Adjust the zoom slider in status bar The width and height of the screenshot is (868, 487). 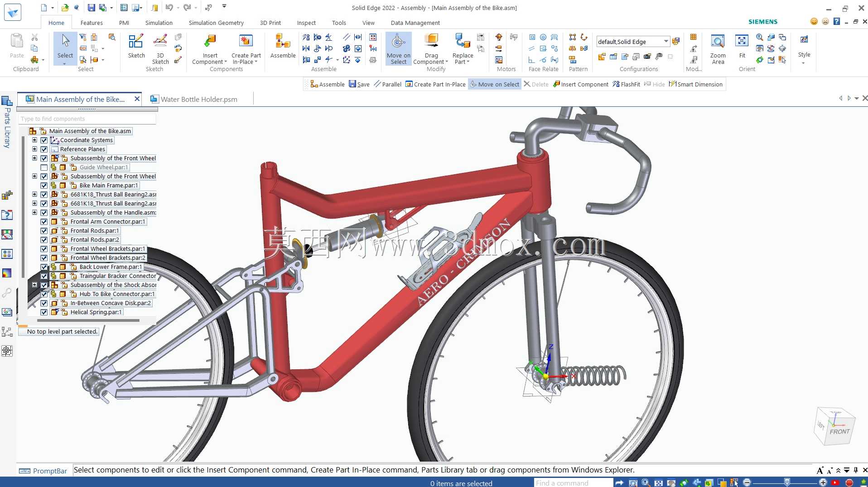coord(787,482)
